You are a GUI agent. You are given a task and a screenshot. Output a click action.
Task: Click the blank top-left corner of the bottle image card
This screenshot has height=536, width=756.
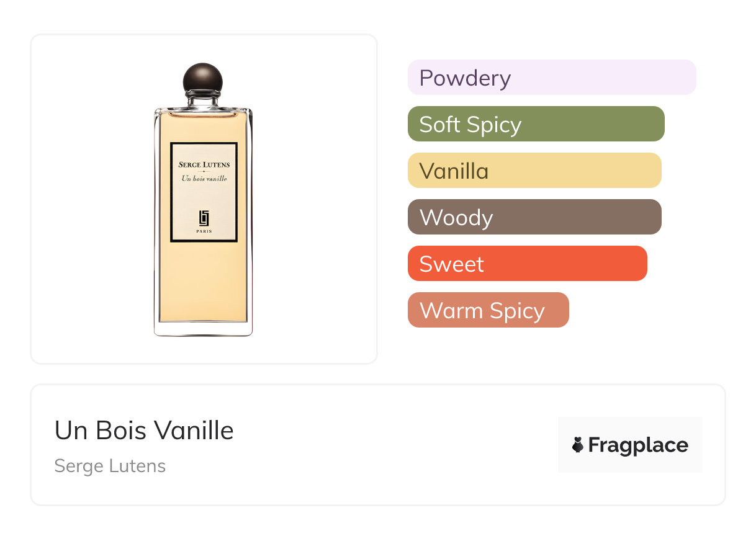[x=56, y=59]
